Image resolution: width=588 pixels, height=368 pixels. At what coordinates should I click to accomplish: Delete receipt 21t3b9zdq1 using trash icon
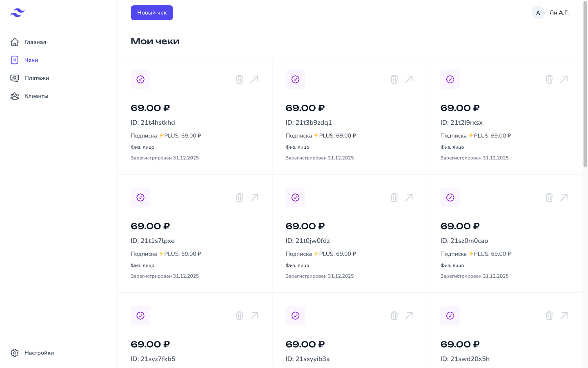[x=394, y=79]
